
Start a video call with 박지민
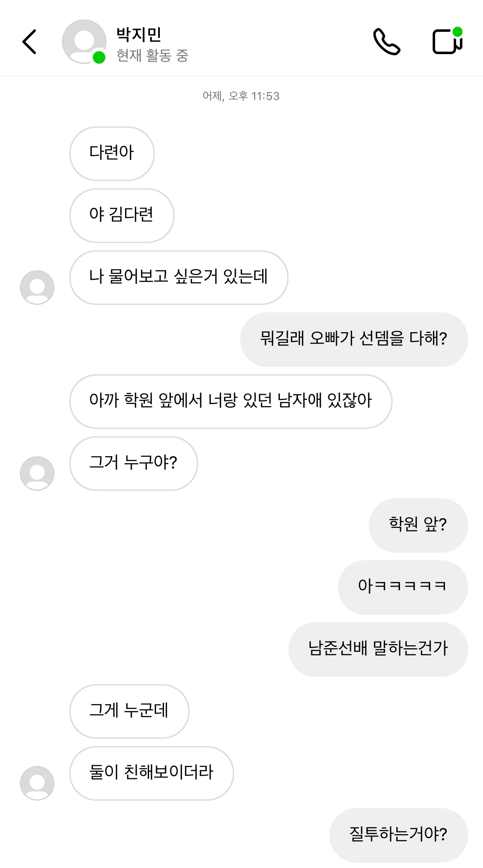coord(447,41)
